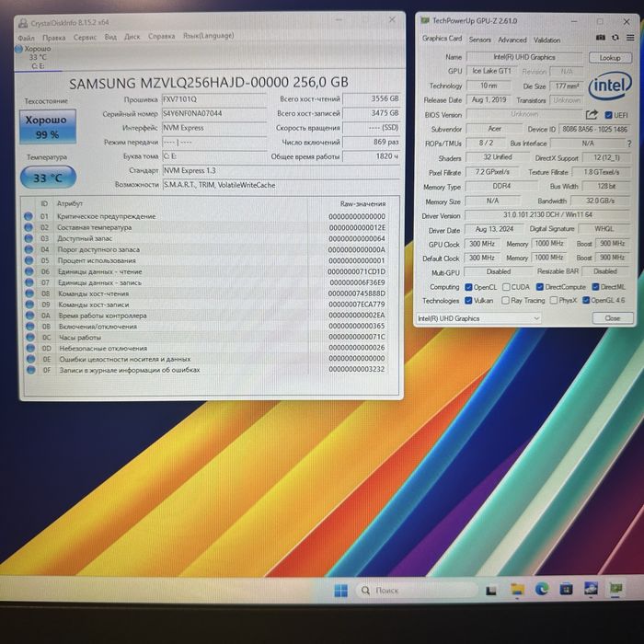This screenshot has width=644, height=644.
Task: Click the Атрибут column header
Action: tap(69, 203)
